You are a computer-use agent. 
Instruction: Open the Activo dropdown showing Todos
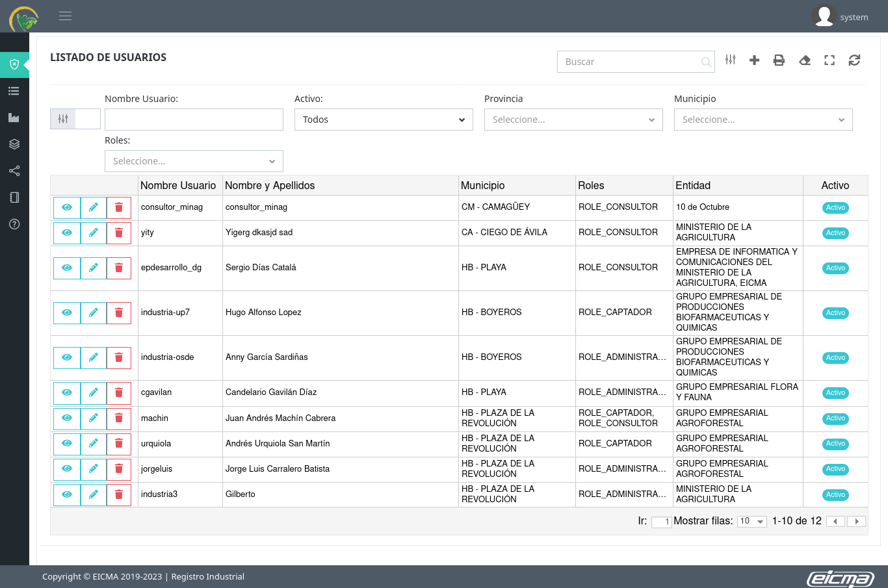384,120
